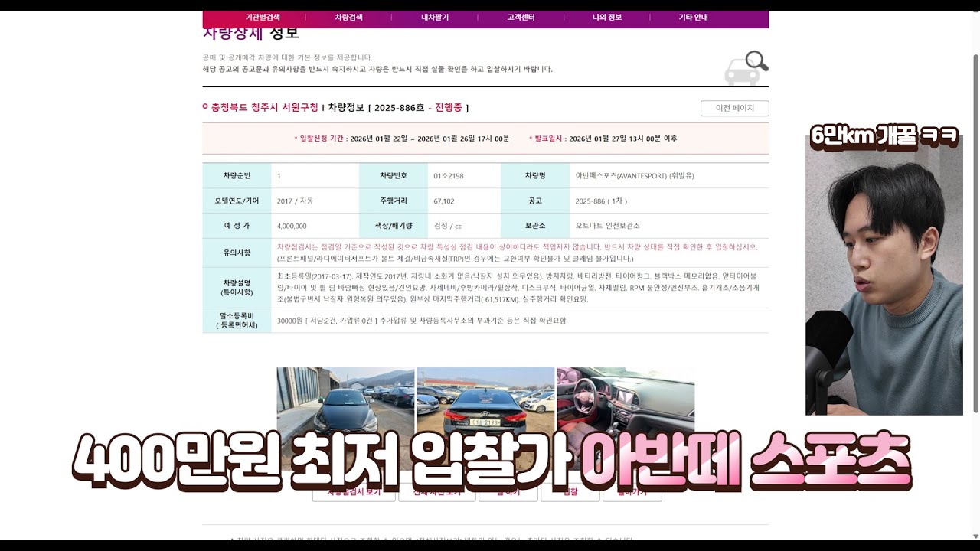Select the 내차팔기 menu item
The height and width of the screenshot is (551, 980).
pos(435,17)
